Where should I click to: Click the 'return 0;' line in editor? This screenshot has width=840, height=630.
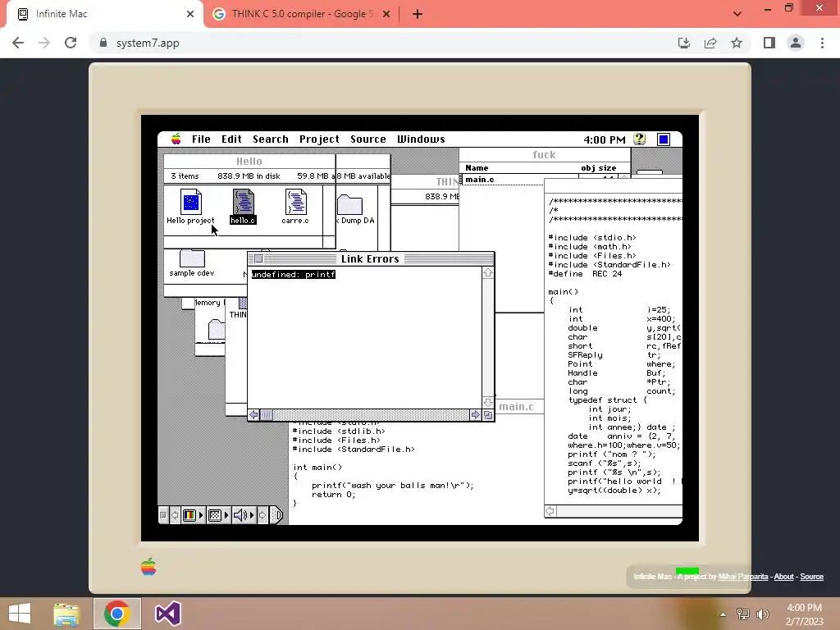[334, 495]
